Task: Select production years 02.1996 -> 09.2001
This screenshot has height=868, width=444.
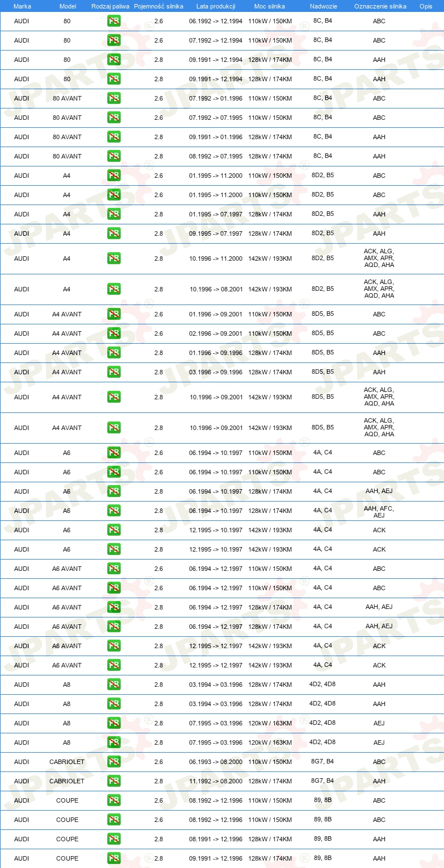Action: (x=216, y=333)
